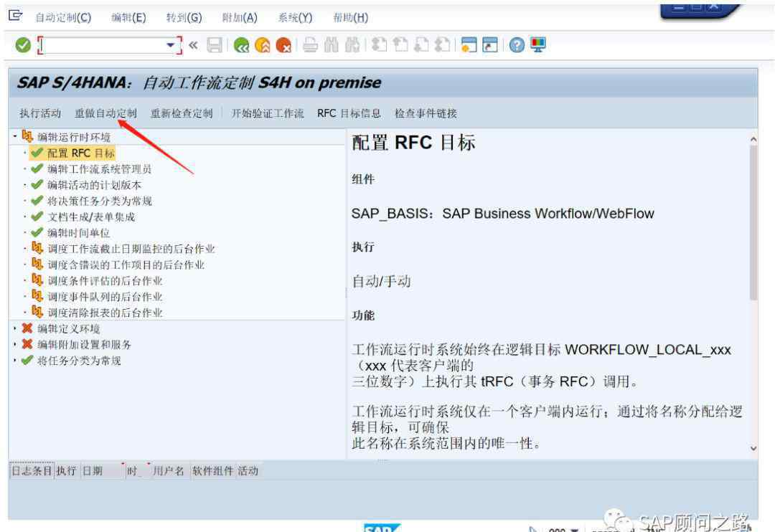Open the window menu icon beside 自动定制
The width and height of the screenshot is (775, 532).
tap(15, 16)
